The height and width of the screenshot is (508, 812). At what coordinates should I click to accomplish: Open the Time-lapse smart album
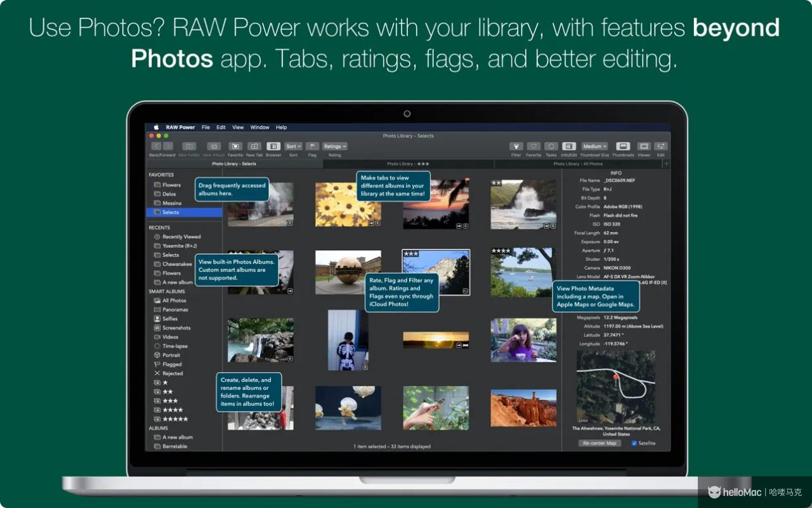pyautogui.click(x=170, y=346)
